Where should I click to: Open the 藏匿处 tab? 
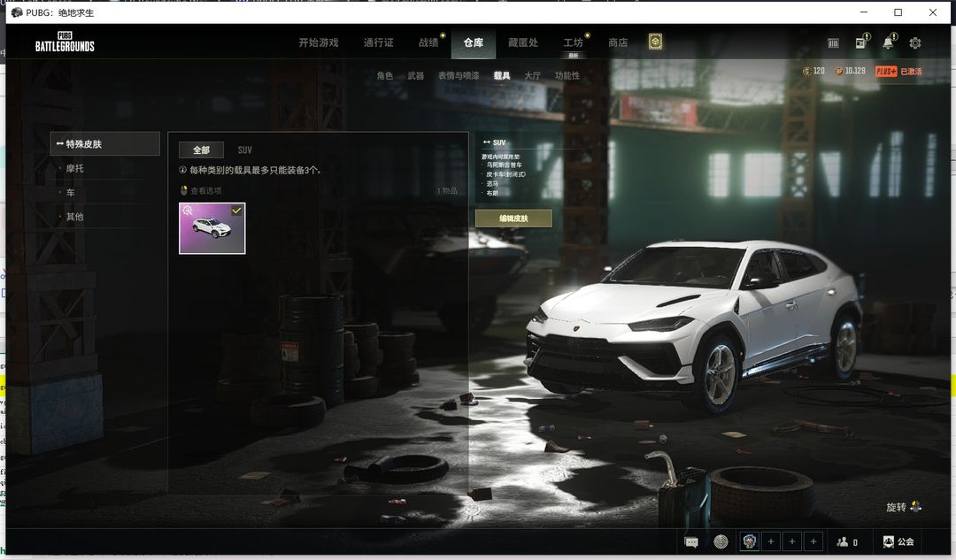[x=523, y=42]
